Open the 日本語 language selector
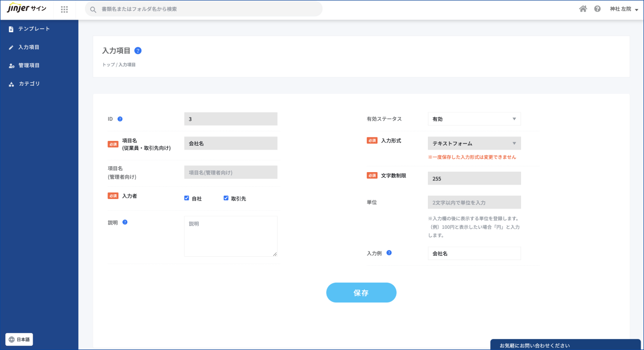This screenshot has height=350, width=644. 19,339
